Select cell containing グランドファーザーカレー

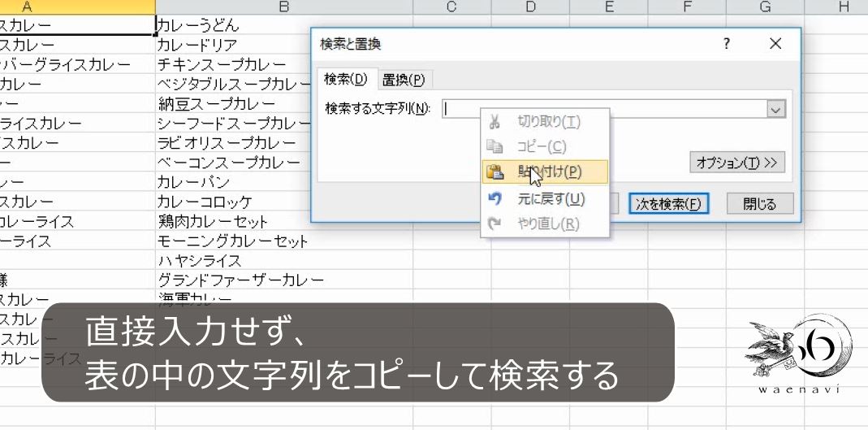tap(284, 280)
